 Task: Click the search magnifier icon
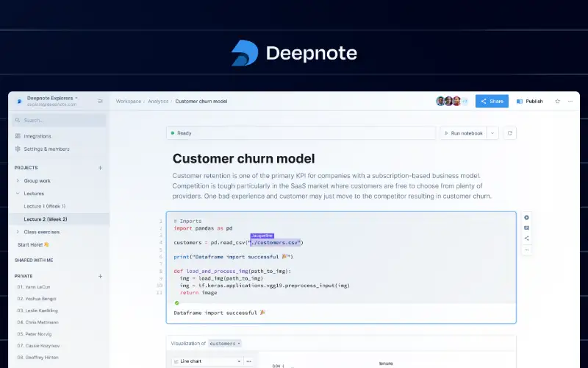point(18,120)
